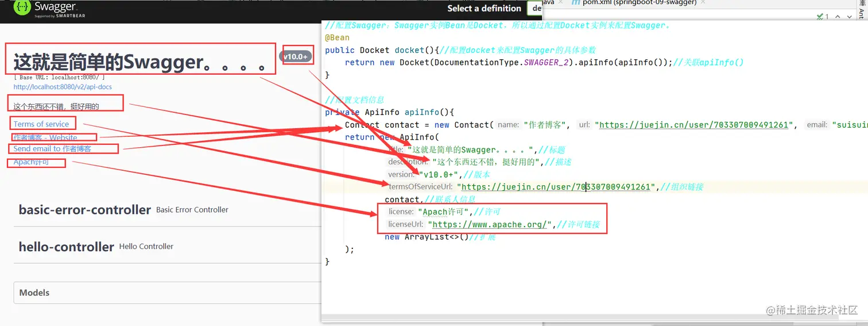Open the Terms of service link
Image resolution: width=868 pixels, height=326 pixels.
coord(41,124)
